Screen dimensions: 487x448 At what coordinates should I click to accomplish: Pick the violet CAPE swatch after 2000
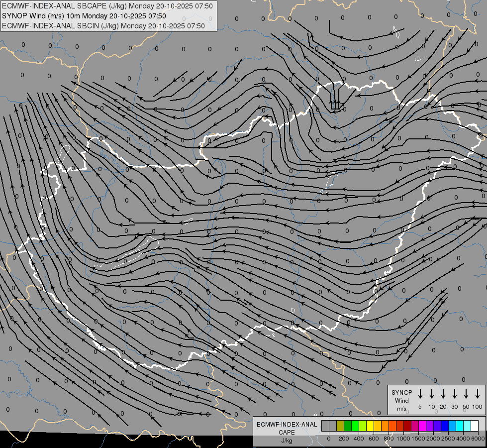(x=437, y=426)
